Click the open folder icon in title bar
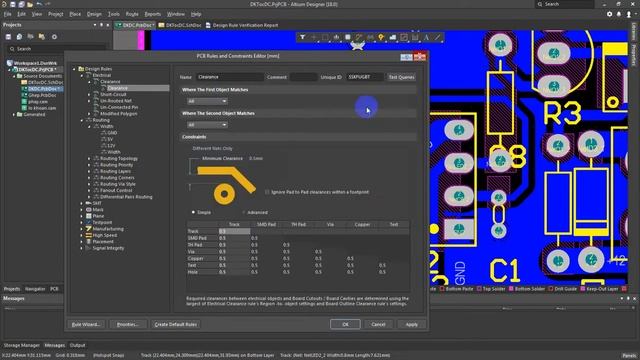 coord(30,4)
